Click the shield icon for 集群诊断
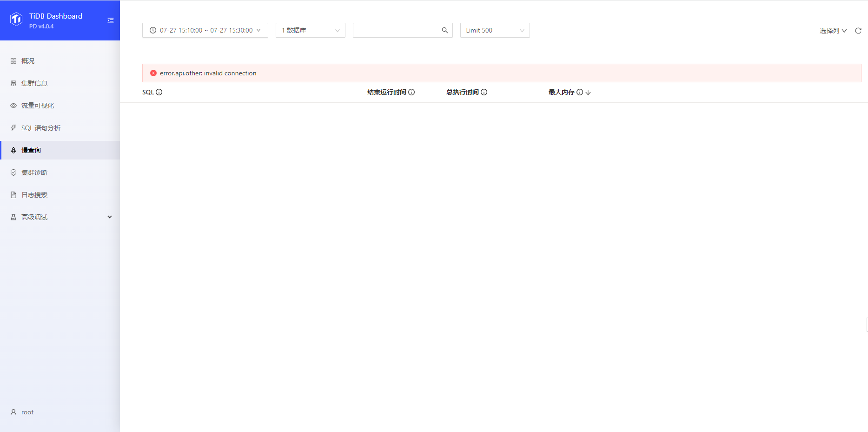The image size is (868, 432). pos(13,173)
